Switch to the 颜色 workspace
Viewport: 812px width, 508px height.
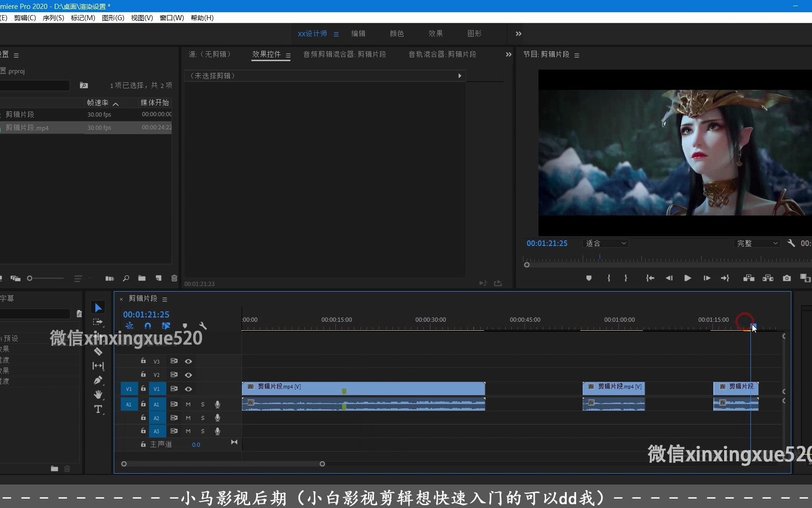tap(397, 33)
